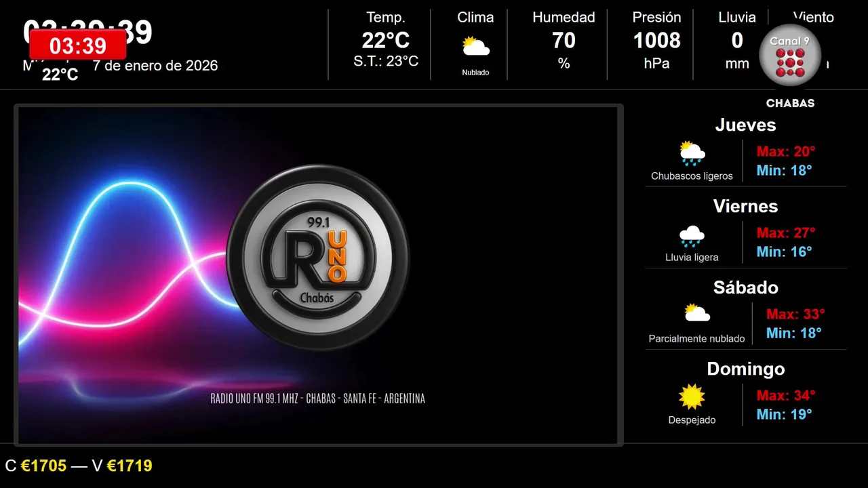The height and width of the screenshot is (488, 868).
Task: Open the Radio Uno video player frame
Action: (318, 275)
